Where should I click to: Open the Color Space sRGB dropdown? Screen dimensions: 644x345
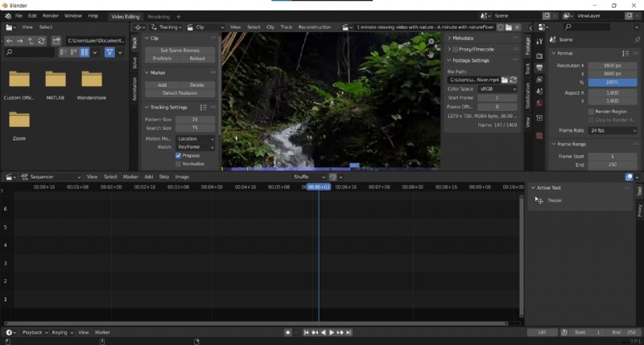point(497,88)
